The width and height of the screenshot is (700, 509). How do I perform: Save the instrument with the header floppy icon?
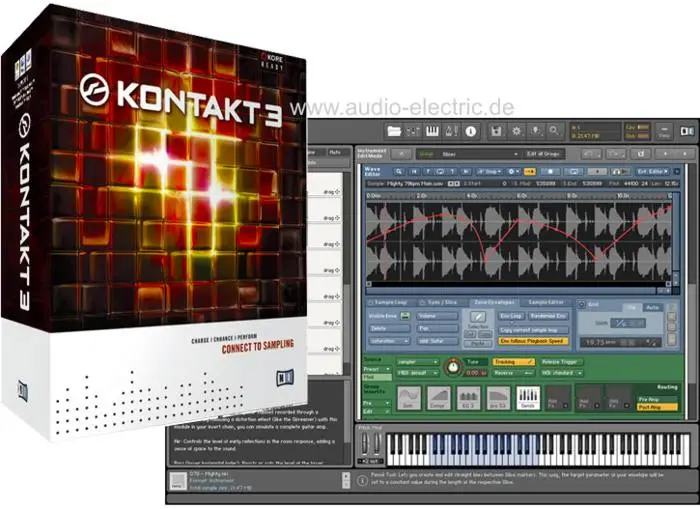coord(641,154)
